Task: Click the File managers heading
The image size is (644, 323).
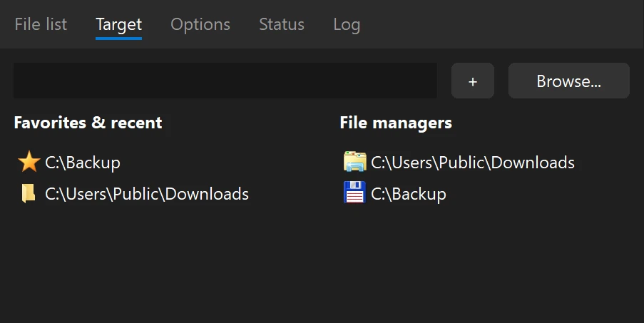Action: point(396,123)
